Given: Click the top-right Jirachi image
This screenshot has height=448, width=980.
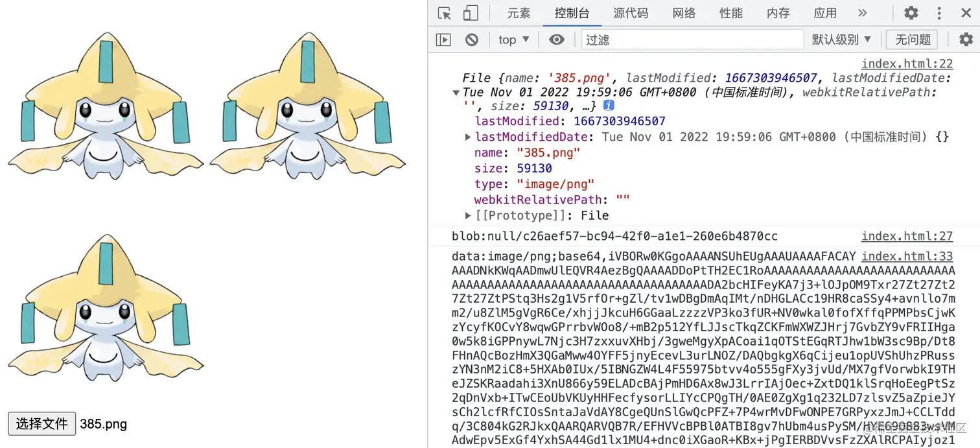Looking at the screenshot, I should [x=308, y=106].
